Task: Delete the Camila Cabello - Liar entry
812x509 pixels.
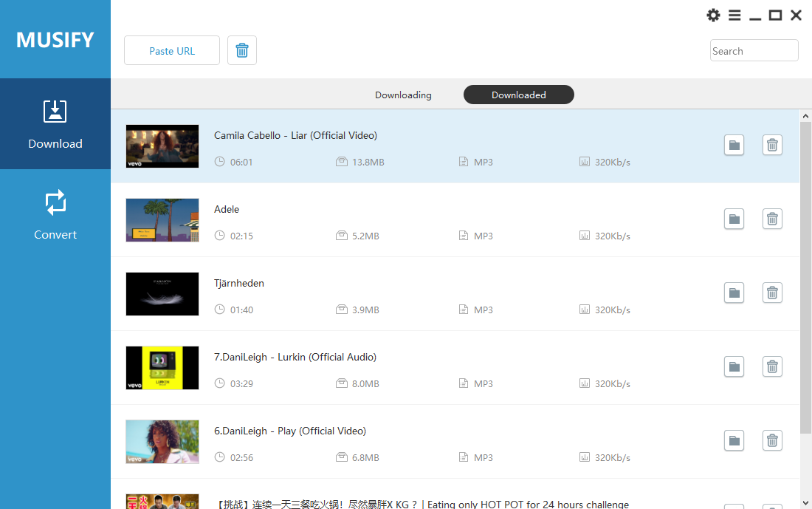Action: click(x=772, y=145)
